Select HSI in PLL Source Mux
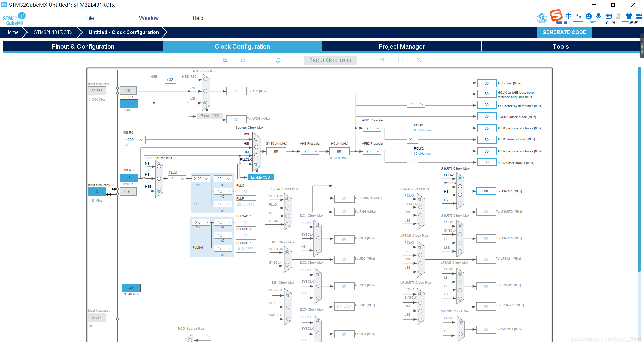The image size is (644, 345). pyautogui.click(x=159, y=179)
